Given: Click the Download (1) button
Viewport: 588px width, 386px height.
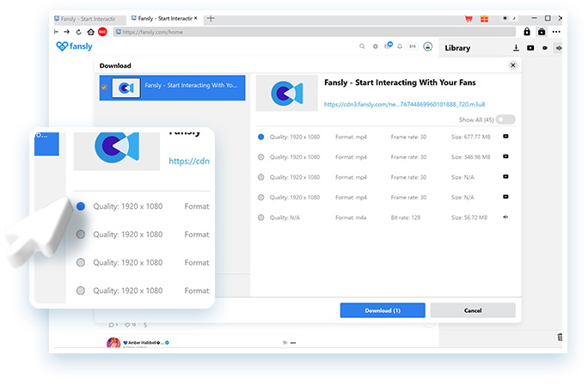Looking at the screenshot, I should [x=383, y=310].
